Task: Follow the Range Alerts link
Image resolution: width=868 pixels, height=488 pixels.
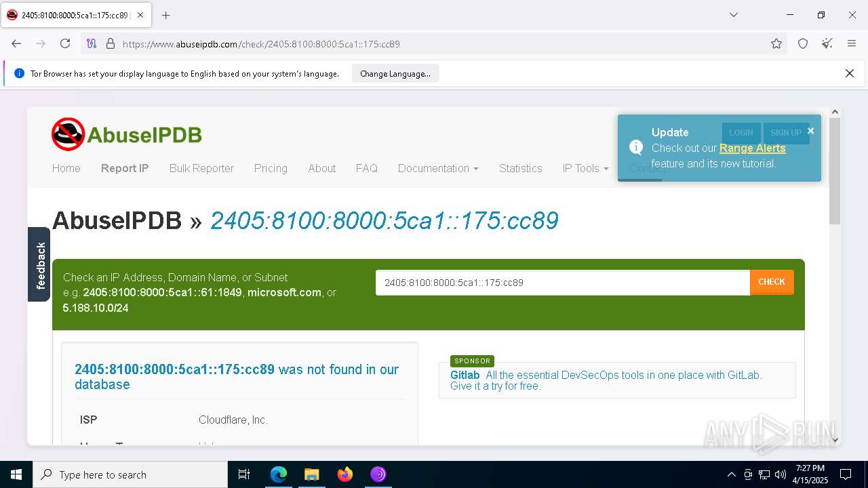Action: (x=752, y=148)
